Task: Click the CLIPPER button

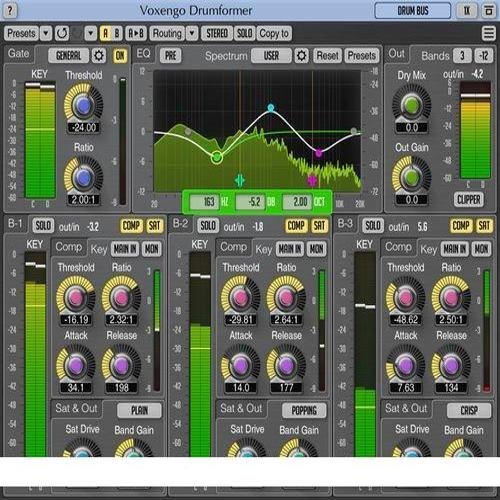Action: pyautogui.click(x=469, y=200)
